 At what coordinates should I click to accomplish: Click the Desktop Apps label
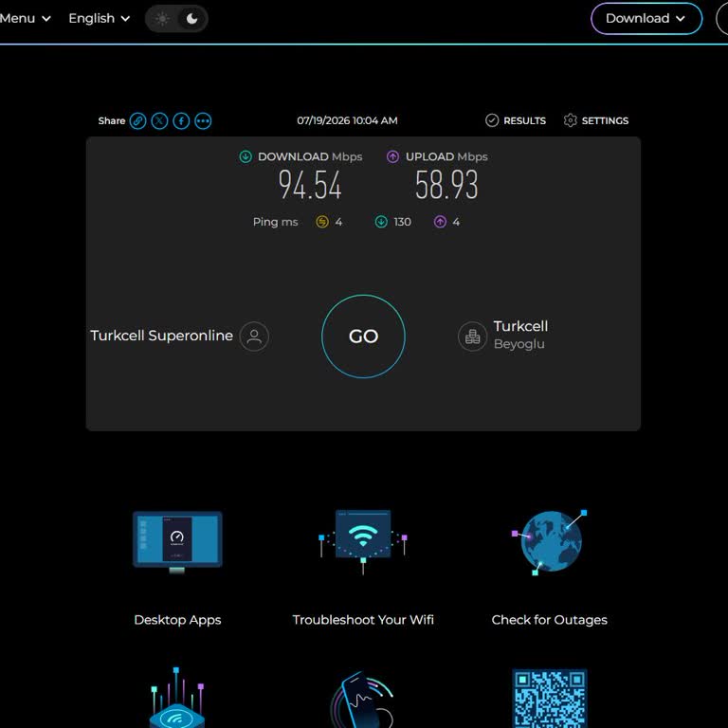tap(177, 620)
